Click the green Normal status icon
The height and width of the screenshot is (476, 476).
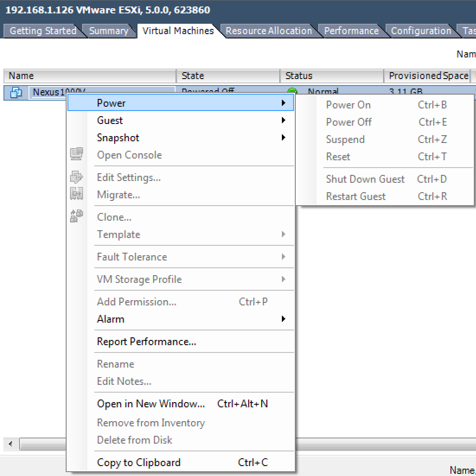292,91
